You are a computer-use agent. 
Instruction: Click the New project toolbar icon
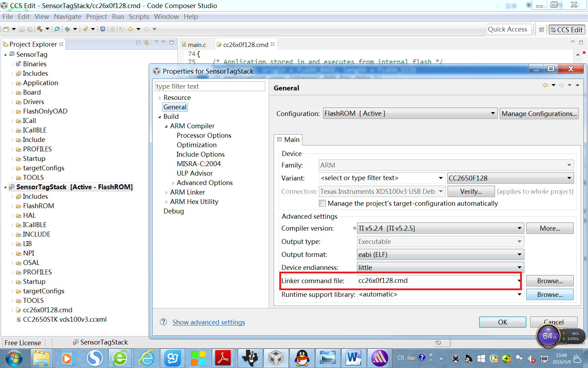(x=6, y=29)
